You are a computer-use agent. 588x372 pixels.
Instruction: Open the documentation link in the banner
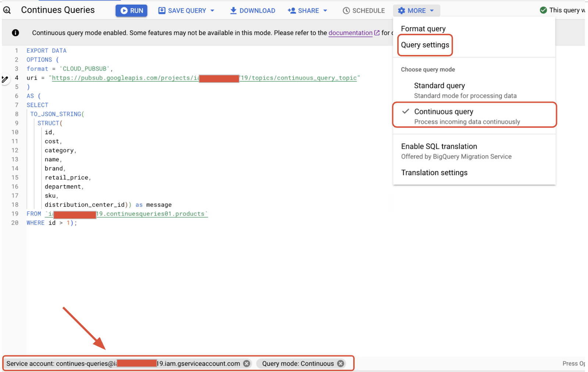pyautogui.click(x=350, y=33)
